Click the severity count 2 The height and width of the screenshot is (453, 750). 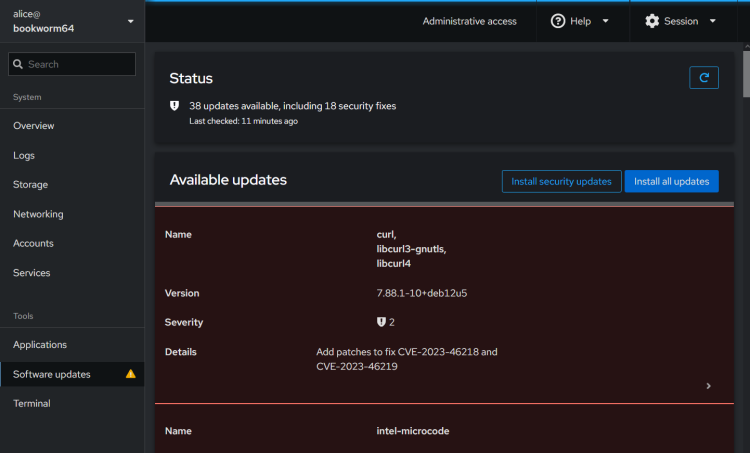[x=392, y=322]
